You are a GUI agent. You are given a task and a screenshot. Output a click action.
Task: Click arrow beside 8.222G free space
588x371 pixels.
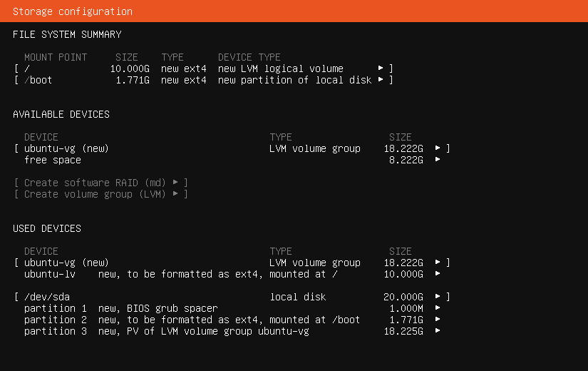point(438,160)
